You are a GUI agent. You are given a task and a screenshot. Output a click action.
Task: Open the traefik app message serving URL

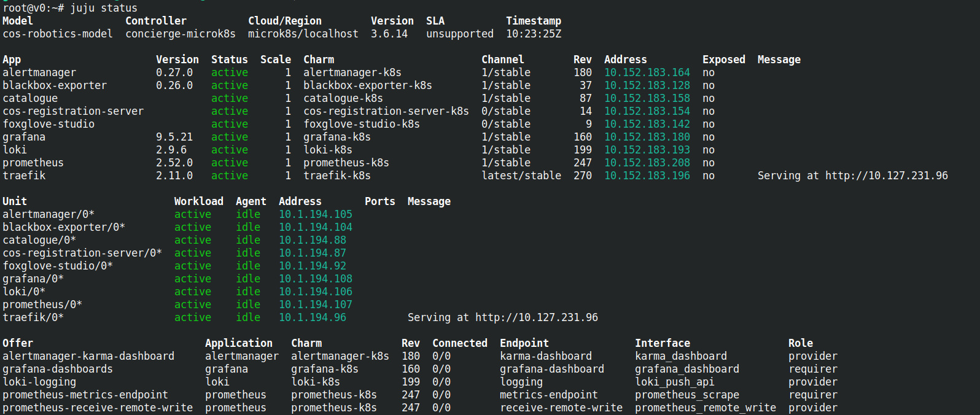click(886, 176)
